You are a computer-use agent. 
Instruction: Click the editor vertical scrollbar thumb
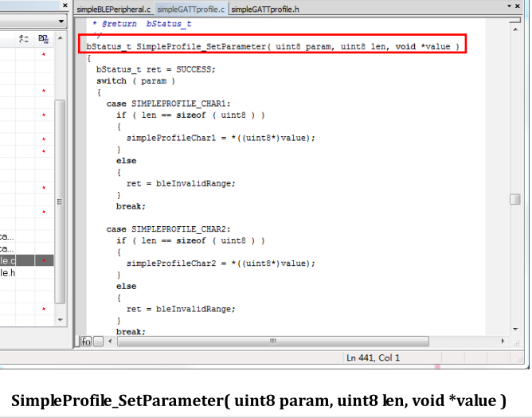[x=515, y=199]
